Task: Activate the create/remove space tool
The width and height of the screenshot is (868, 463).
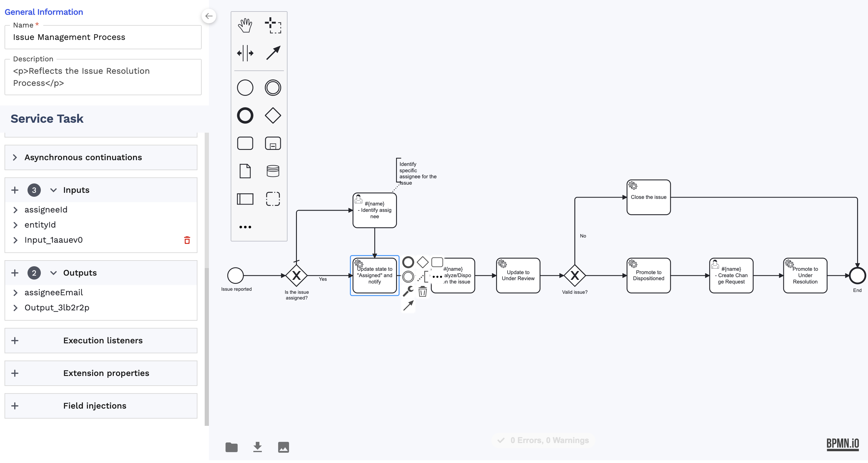Action: (x=245, y=53)
